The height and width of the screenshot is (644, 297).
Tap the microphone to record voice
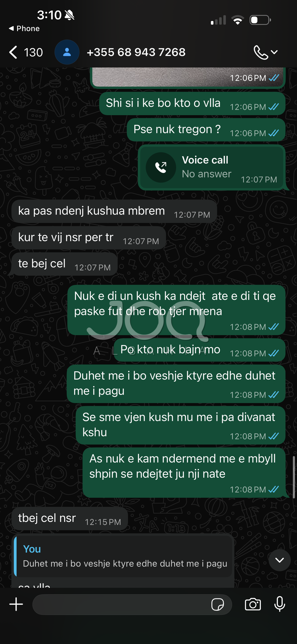click(x=280, y=604)
